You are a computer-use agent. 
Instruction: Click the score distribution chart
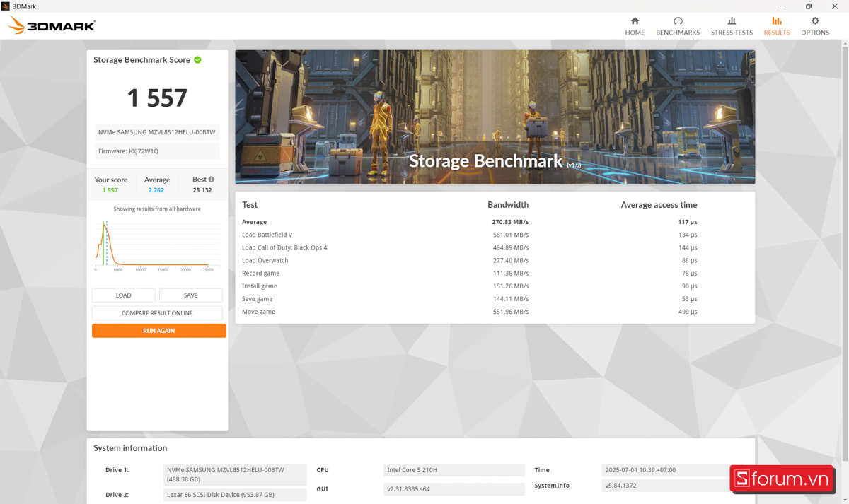coord(156,246)
